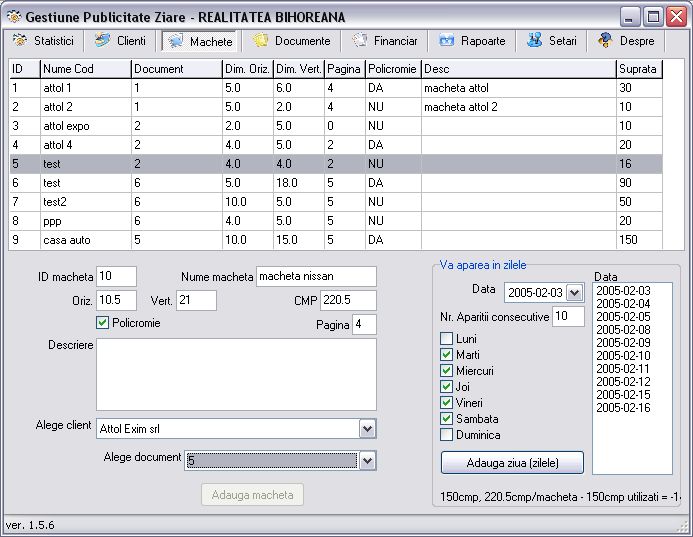Check the Duminica checkbox
Viewport: 693px width, 537px height.
447,435
